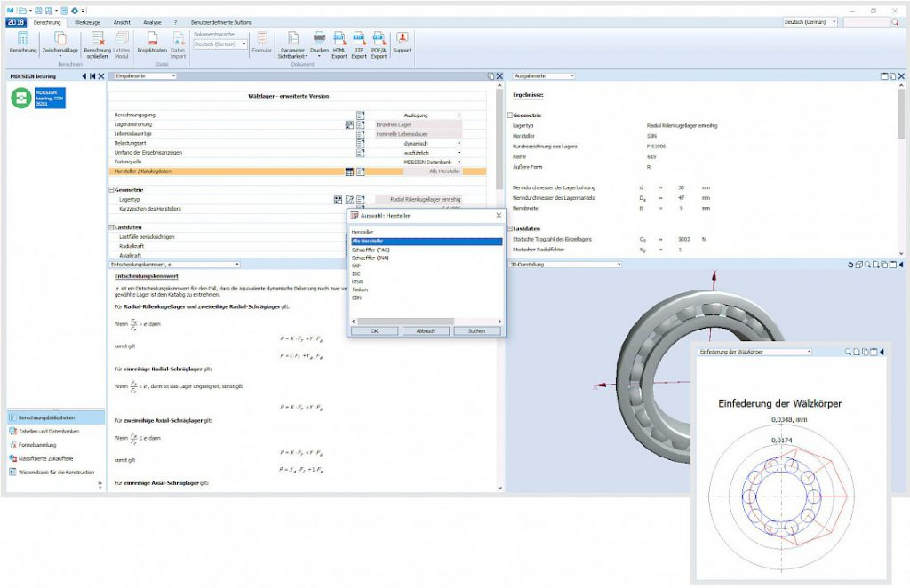Open Projektdaten from the ribbon
The image size is (910, 588).
[153, 39]
